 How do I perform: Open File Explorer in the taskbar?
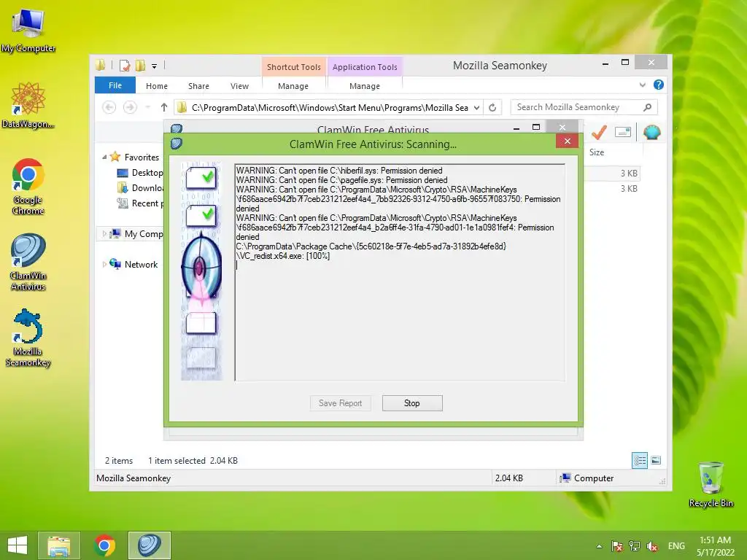pos(58,545)
